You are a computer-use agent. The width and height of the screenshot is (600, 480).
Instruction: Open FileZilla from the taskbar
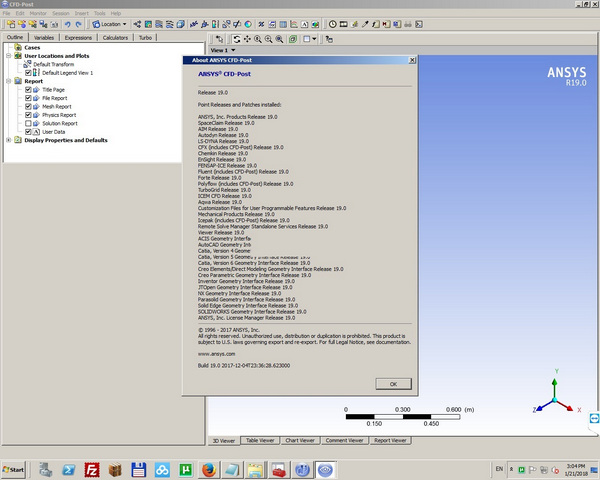click(91, 468)
